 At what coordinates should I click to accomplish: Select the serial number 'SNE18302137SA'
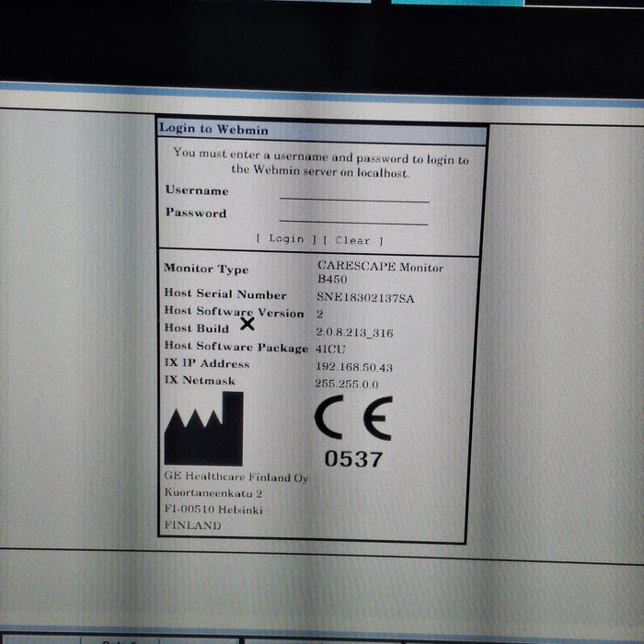tap(365, 297)
